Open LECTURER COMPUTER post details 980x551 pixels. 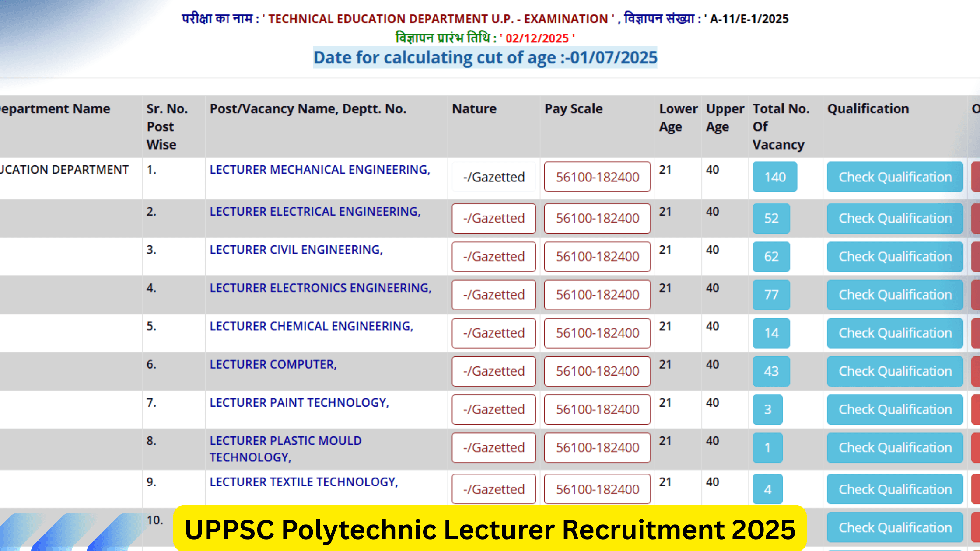(x=273, y=364)
